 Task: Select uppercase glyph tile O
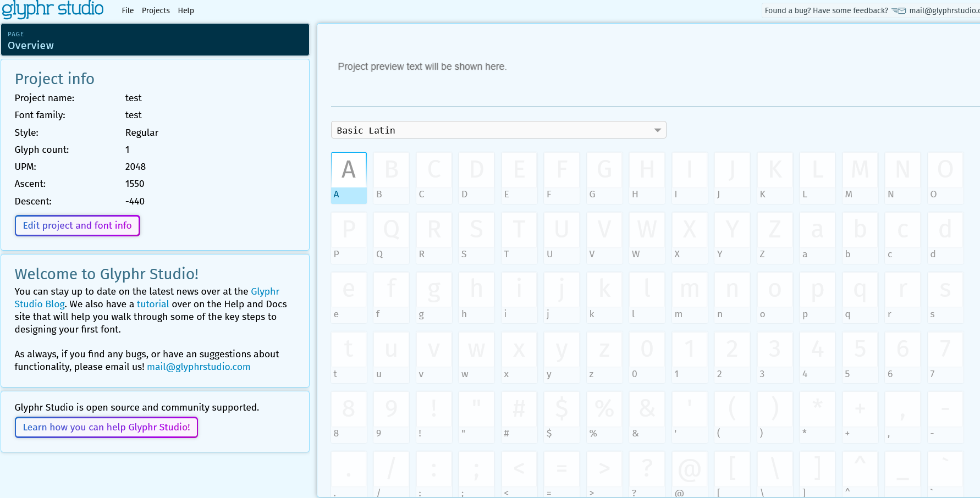pyautogui.click(x=945, y=178)
